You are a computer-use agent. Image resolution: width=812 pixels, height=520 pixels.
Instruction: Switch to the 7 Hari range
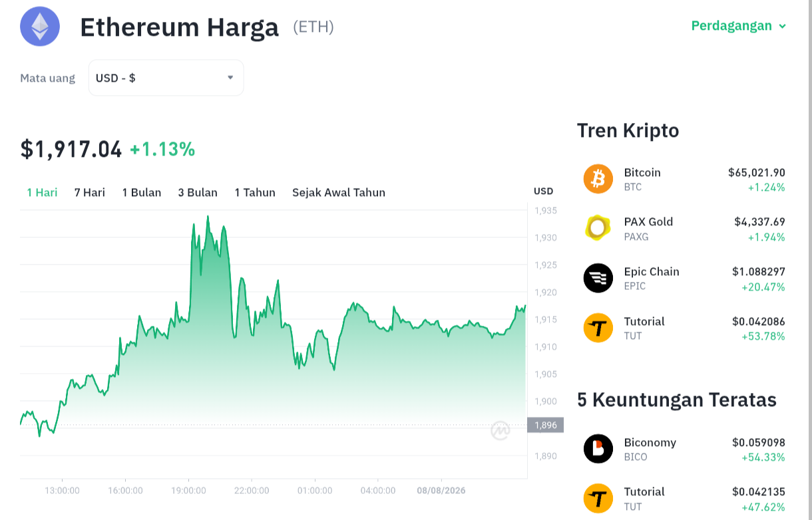(90, 192)
